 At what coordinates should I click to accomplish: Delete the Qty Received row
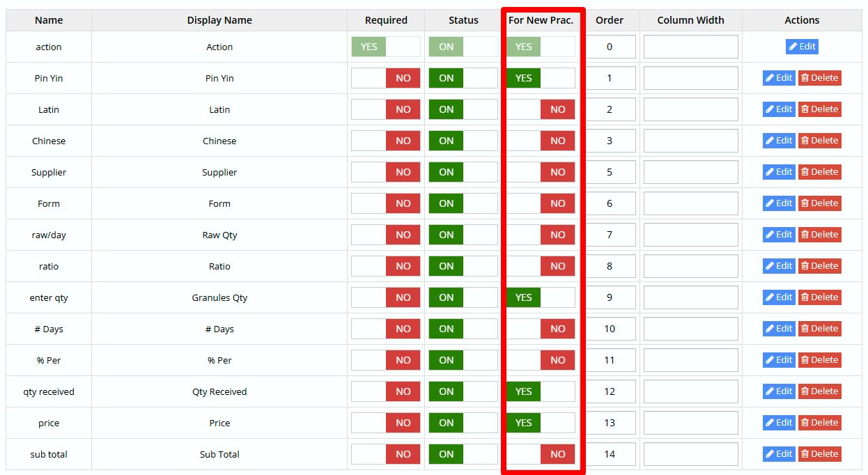[x=819, y=391]
